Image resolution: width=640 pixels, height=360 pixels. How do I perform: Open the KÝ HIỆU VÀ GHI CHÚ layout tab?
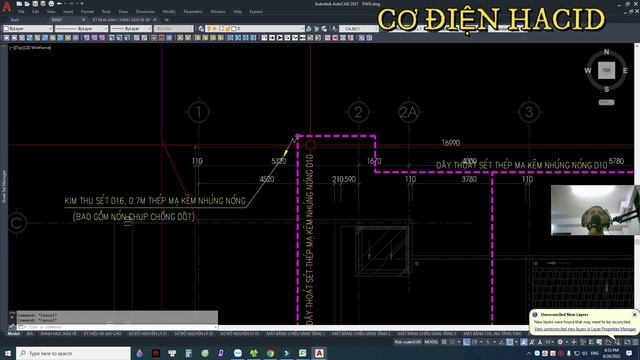click(102, 334)
